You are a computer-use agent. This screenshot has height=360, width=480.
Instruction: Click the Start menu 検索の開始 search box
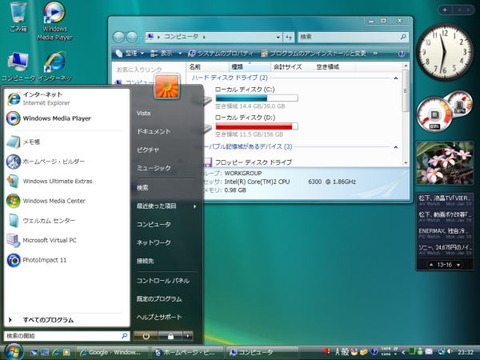[66, 336]
